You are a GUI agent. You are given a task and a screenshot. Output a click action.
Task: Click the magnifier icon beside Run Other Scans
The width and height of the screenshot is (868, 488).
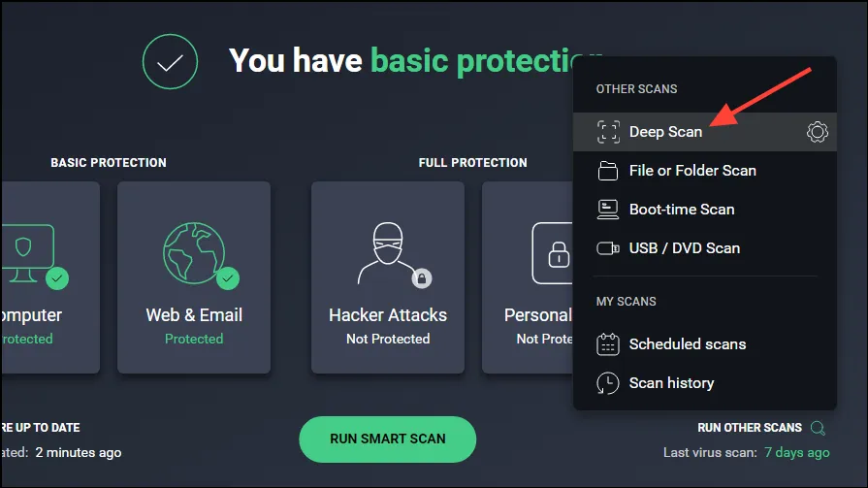pos(819,428)
